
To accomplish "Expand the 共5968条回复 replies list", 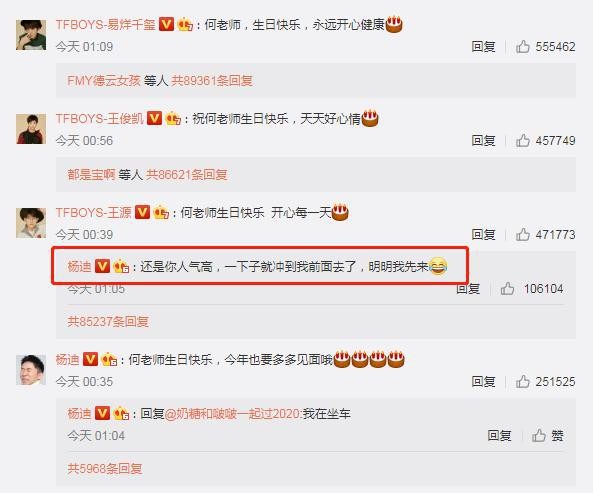I will click(x=105, y=468).
